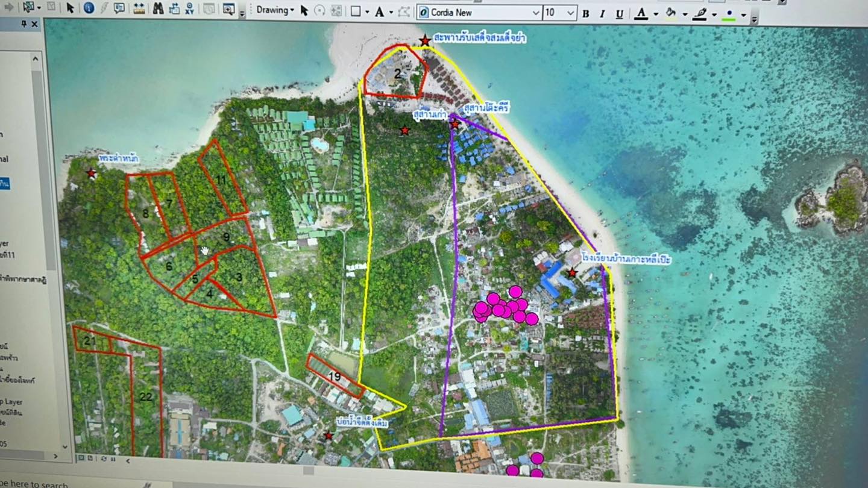The height and width of the screenshot is (488, 868).
Task: Open the Go To XY tool
Action: pyautogui.click(x=190, y=8)
